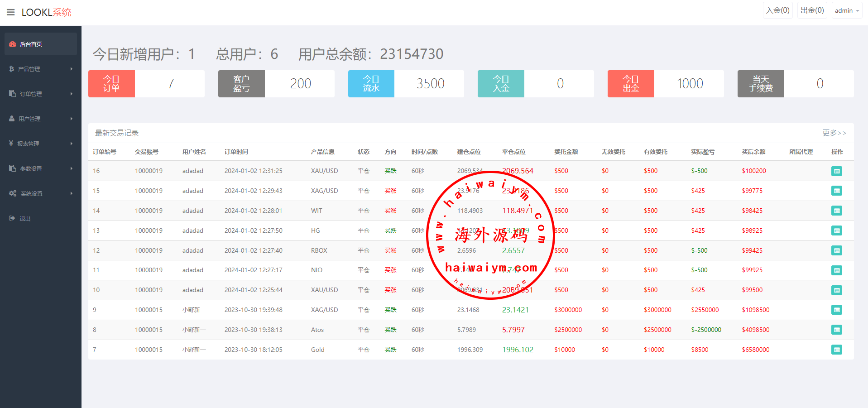Click the dashboard icon beside 后台首页

[13, 44]
